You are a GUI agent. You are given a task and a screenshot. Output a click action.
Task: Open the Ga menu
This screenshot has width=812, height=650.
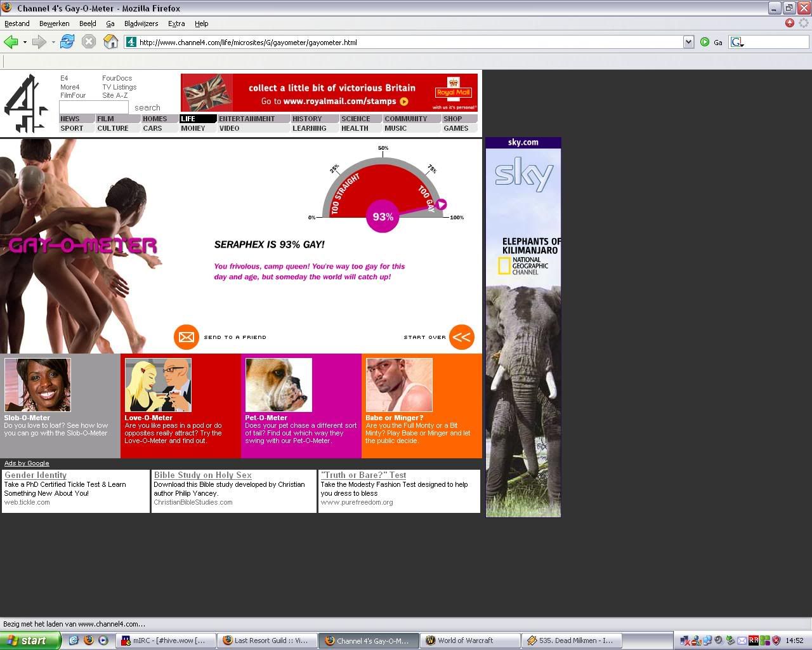coord(110,23)
